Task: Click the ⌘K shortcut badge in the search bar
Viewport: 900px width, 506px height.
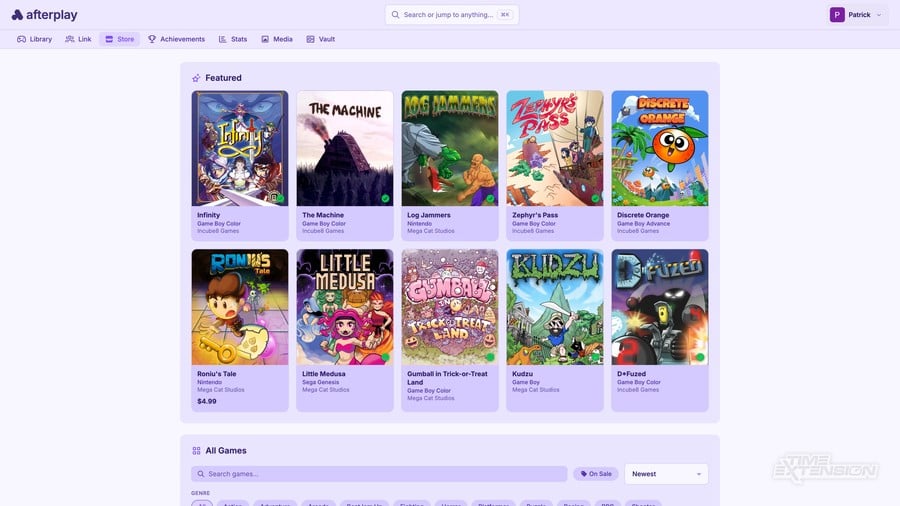Action: [505, 15]
